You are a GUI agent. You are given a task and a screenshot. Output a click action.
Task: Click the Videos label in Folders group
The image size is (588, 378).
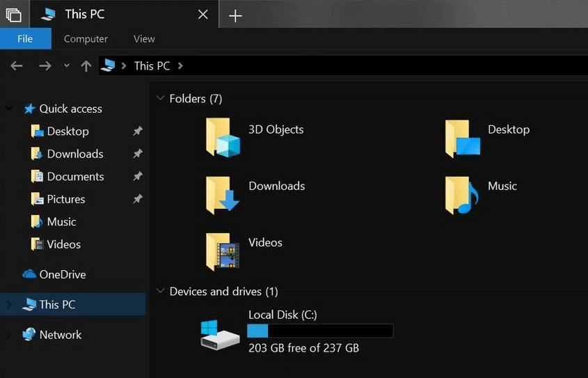[265, 243]
